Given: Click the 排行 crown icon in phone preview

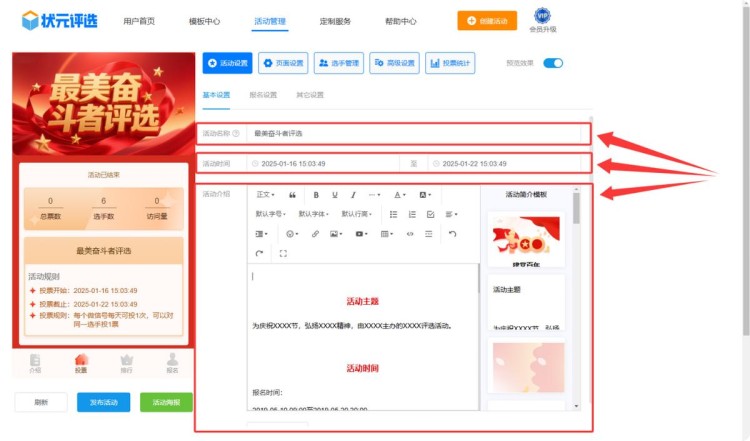Looking at the screenshot, I should pos(127,362).
